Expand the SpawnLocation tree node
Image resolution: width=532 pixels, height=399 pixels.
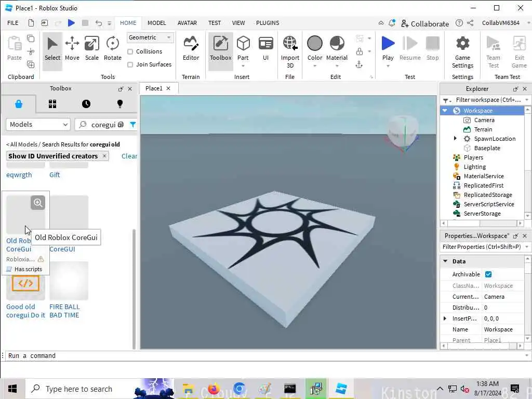point(455,138)
